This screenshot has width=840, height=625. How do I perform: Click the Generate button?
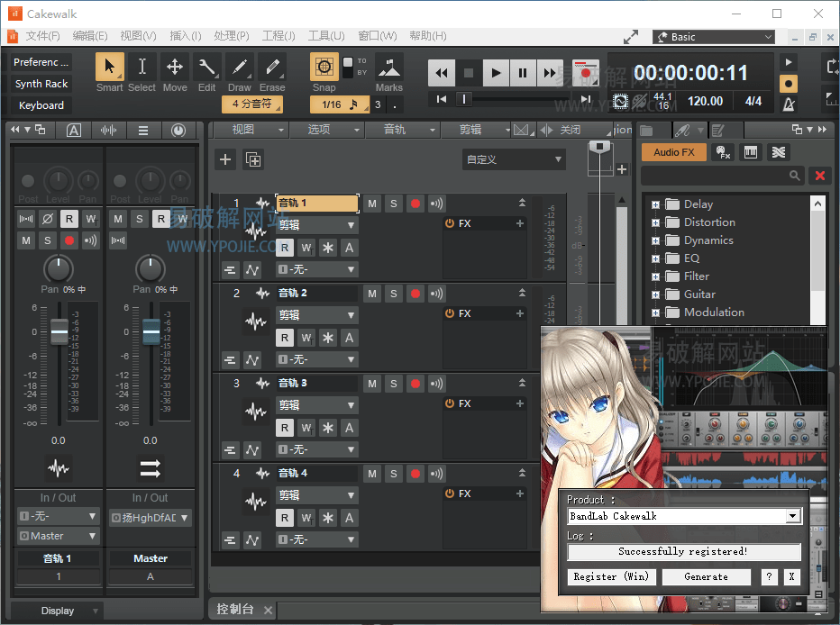pos(706,576)
